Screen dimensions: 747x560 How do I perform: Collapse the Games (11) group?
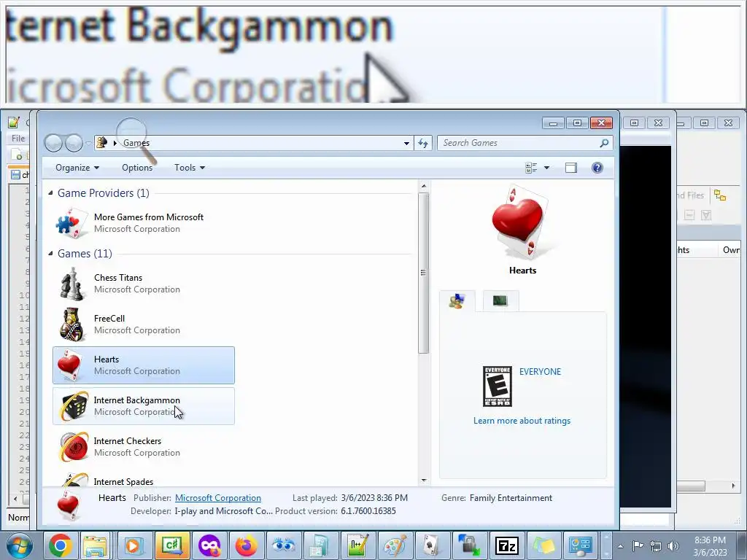(x=50, y=253)
